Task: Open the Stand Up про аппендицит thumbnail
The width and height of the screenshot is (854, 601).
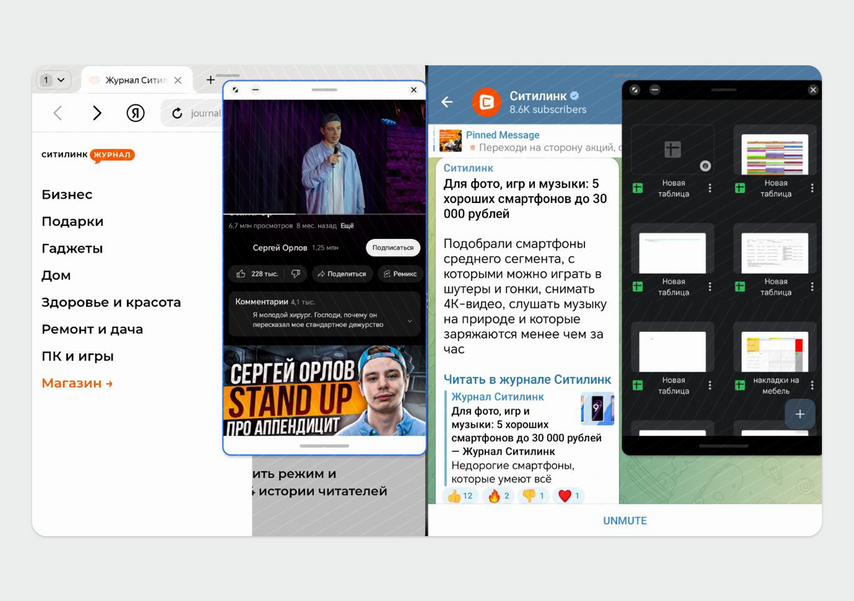Action: [x=325, y=390]
